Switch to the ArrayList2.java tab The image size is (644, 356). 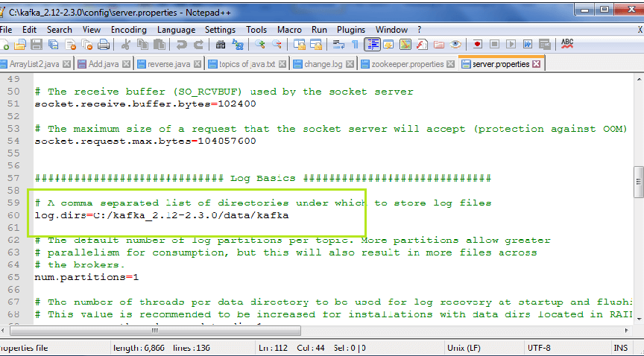[x=34, y=64]
